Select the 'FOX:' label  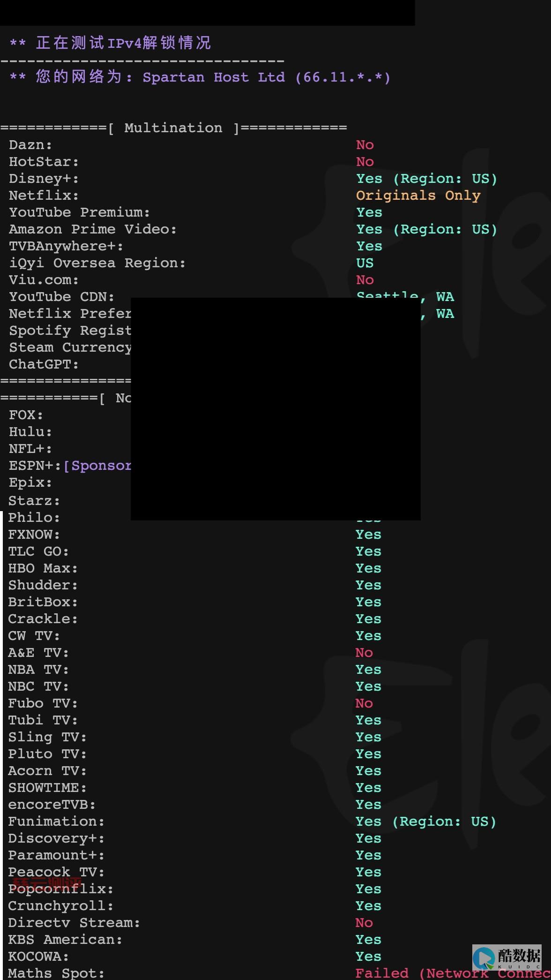point(26,415)
